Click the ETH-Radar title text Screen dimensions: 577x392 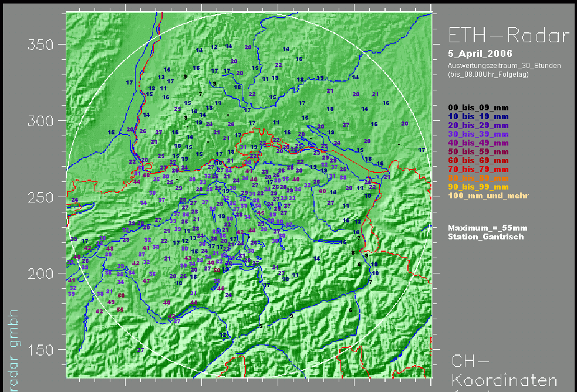508,36
